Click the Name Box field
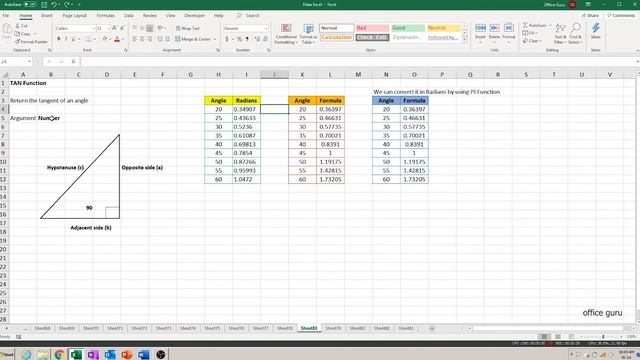Viewport: 640px width, 360px height. [16, 62]
